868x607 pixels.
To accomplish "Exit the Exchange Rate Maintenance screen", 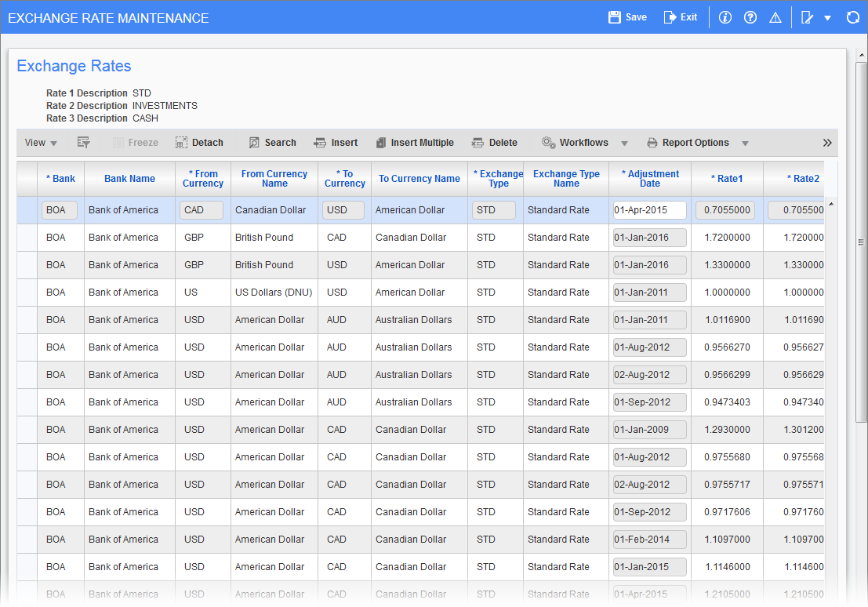I will pos(679,16).
